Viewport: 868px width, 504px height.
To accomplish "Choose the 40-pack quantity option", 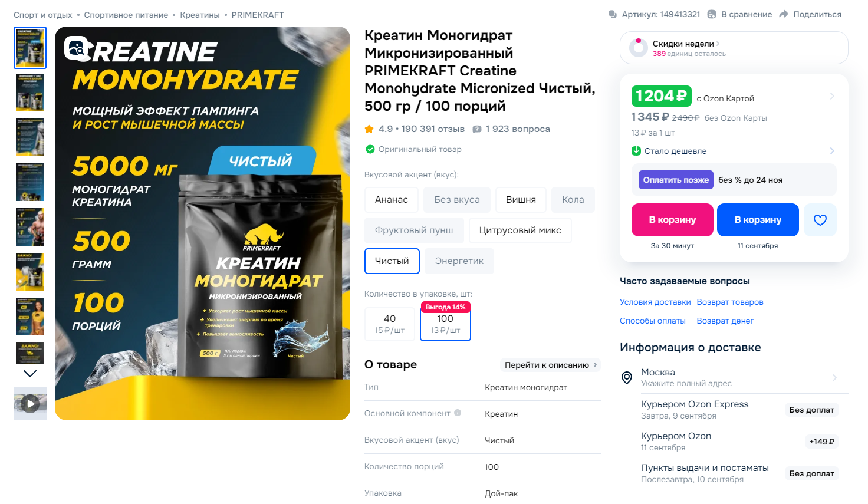I will 390,324.
